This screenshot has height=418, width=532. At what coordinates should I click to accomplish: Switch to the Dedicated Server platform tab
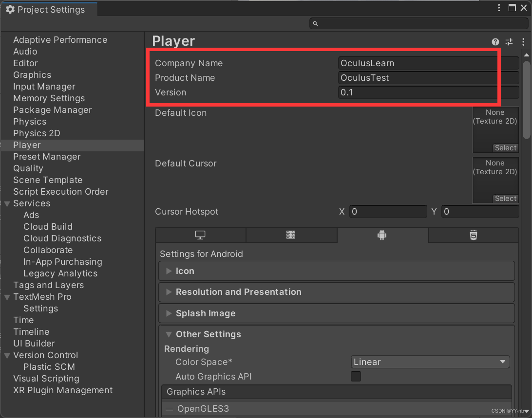[291, 235]
